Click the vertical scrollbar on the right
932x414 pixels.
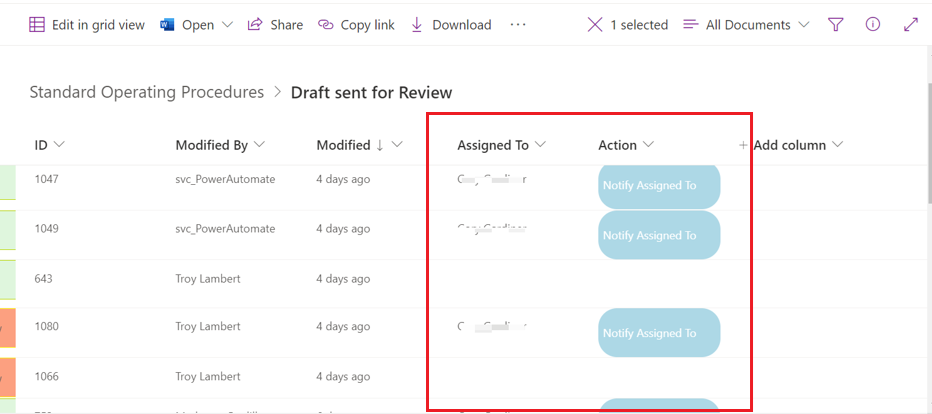click(x=928, y=143)
